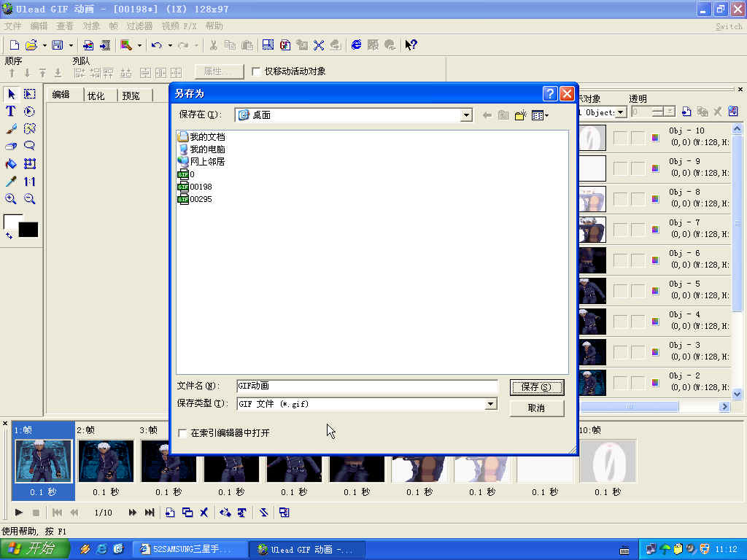Click the white foreground color swatch
The height and width of the screenshot is (560, 747).
[10, 220]
